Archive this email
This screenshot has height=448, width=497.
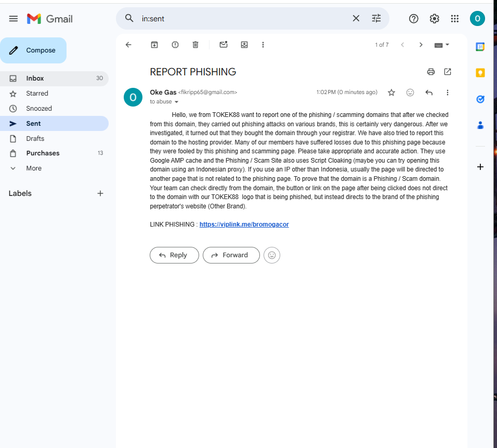tap(154, 45)
